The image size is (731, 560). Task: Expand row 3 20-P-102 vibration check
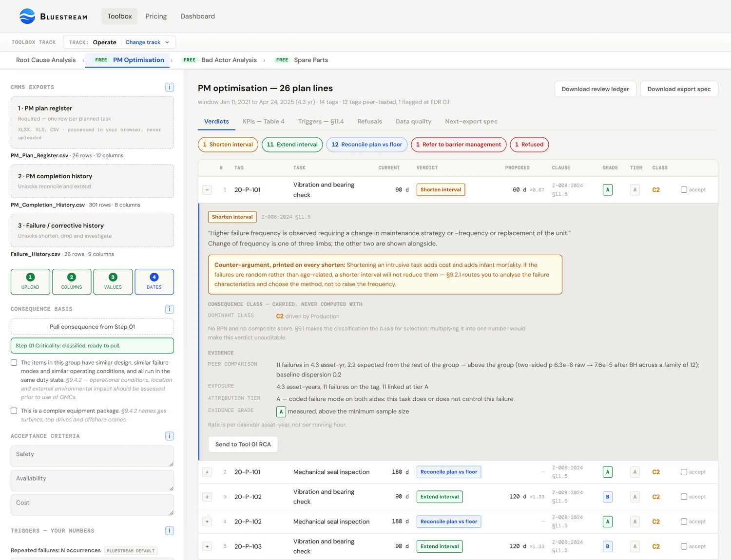pos(207,497)
